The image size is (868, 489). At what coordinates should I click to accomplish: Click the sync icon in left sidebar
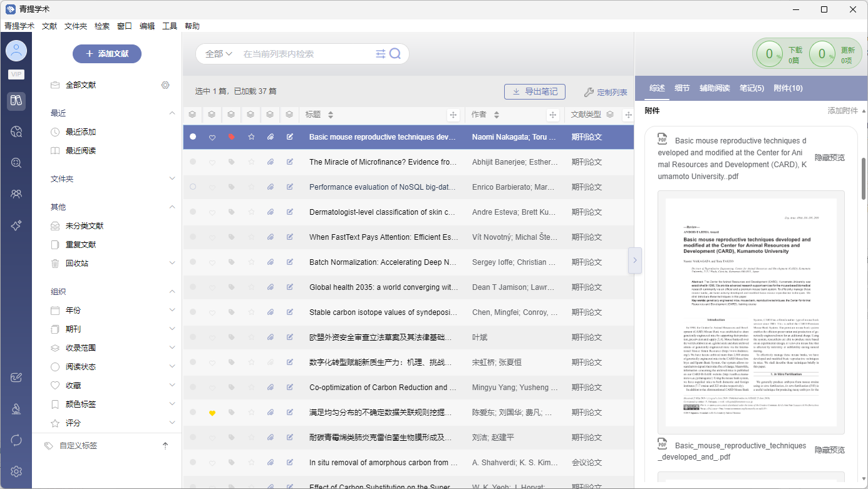(16, 440)
